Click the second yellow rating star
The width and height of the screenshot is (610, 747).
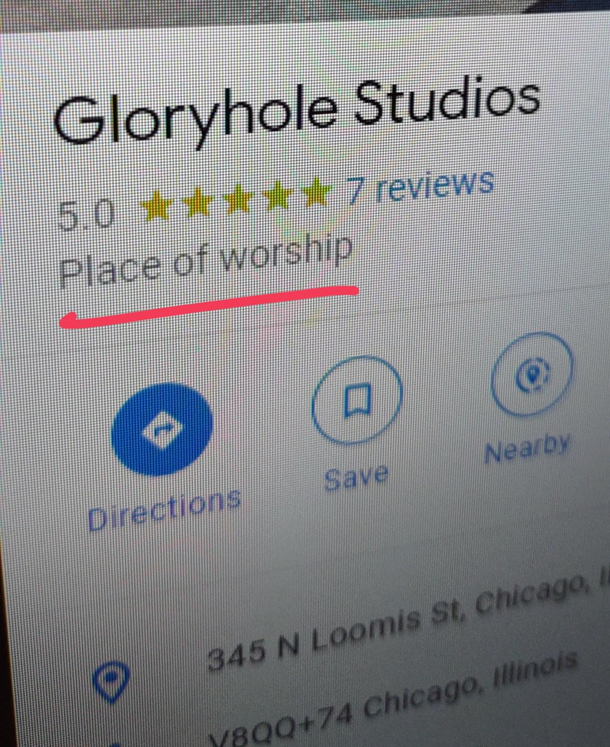point(197,202)
